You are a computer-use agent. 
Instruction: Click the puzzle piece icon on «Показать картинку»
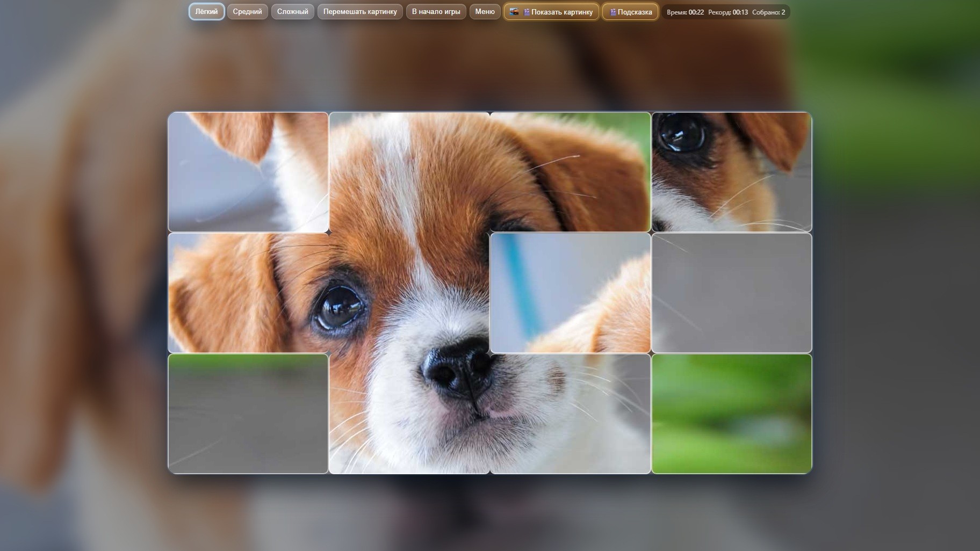click(527, 11)
